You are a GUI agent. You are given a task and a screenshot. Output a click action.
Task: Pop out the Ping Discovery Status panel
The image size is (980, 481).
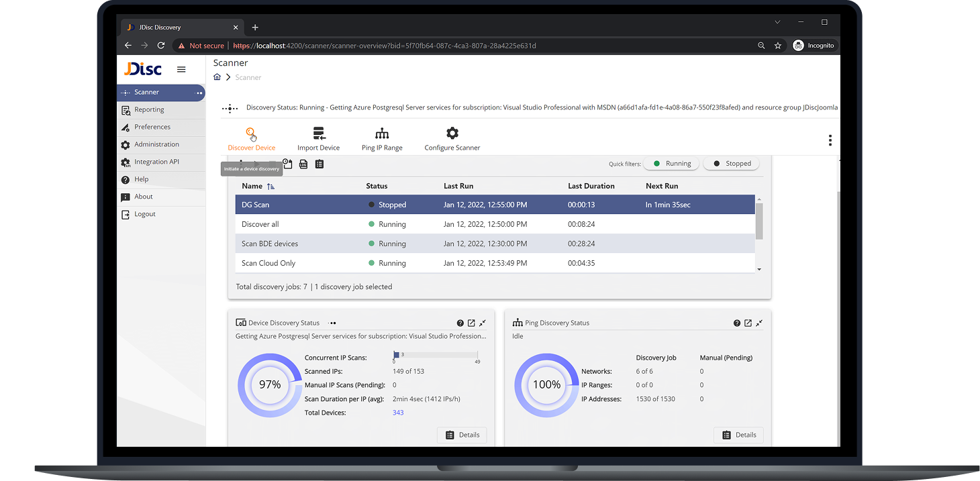point(748,323)
